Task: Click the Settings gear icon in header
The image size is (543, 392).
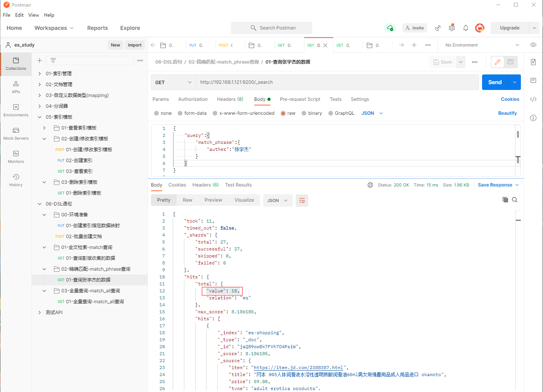Action: tap(452, 28)
